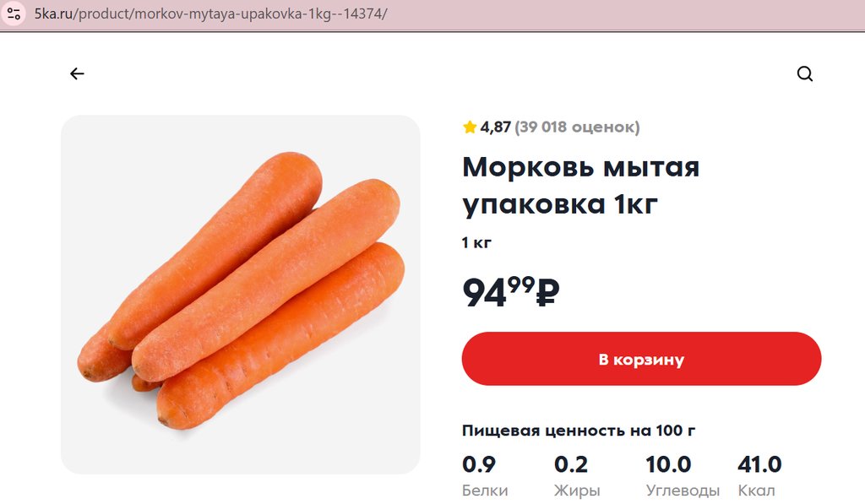Click the "Белки" protein label

(485, 490)
